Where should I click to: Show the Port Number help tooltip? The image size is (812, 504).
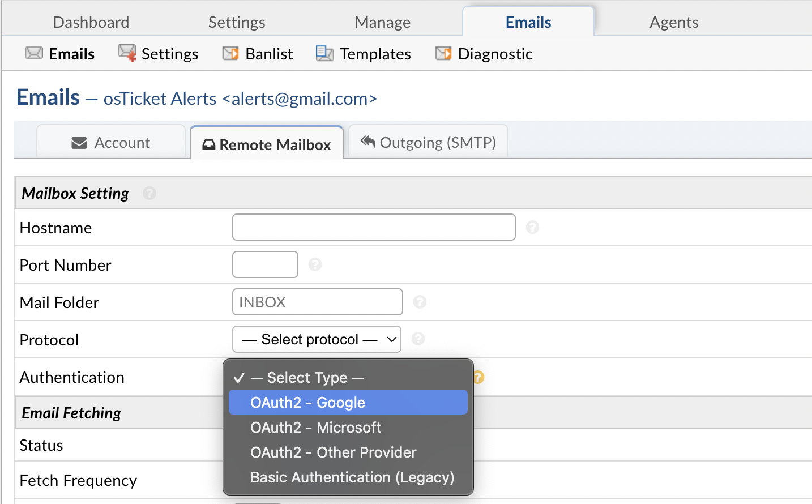click(x=315, y=264)
